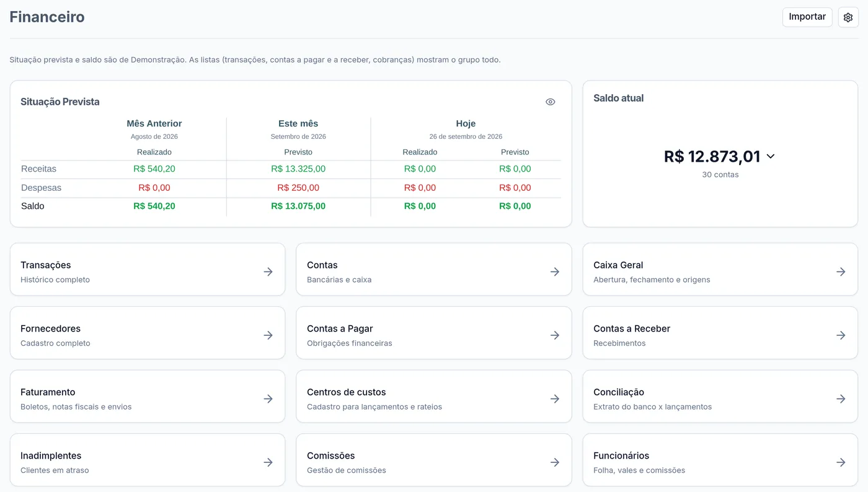Toggle values visibility with eye icon
868x492 pixels.
click(550, 102)
